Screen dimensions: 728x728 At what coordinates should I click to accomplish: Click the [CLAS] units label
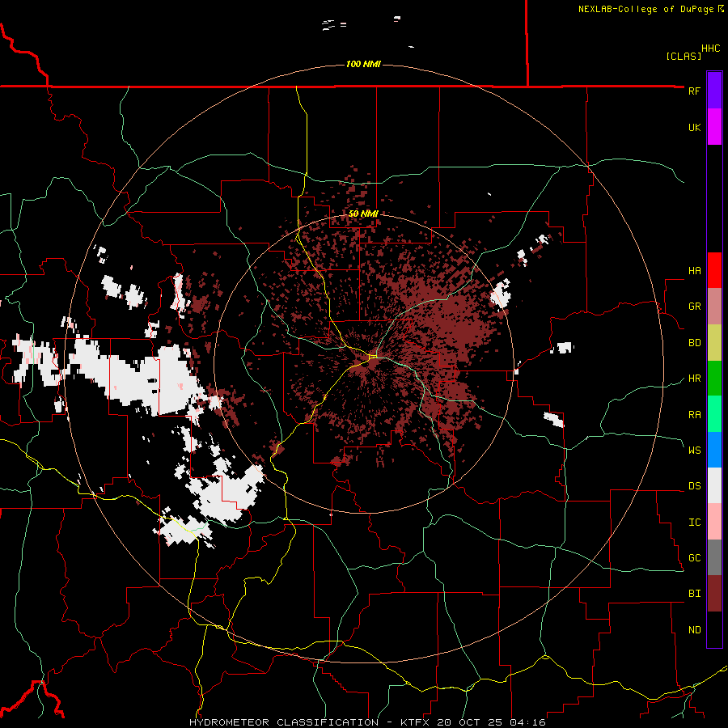pyautogui.click(x=684, y=56)
